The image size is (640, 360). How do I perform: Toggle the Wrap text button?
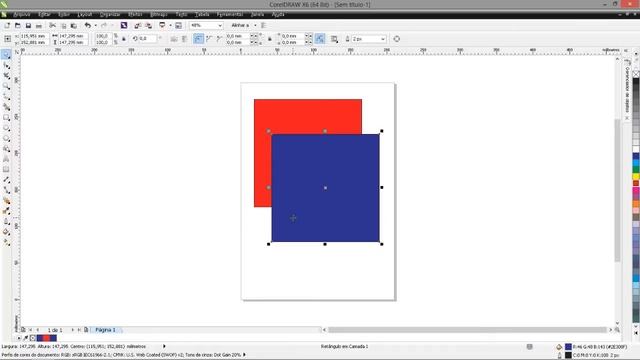334,39
